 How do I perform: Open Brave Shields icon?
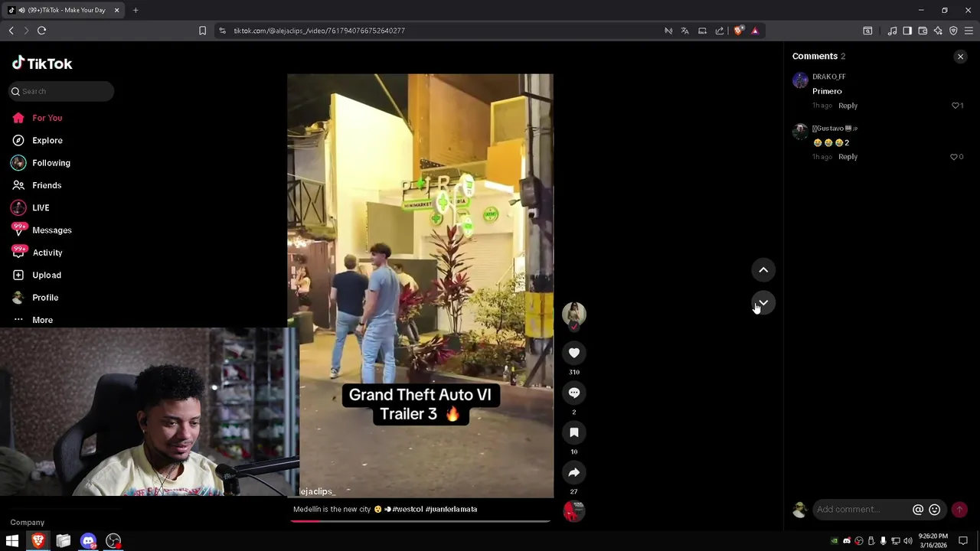pos(738,31)
